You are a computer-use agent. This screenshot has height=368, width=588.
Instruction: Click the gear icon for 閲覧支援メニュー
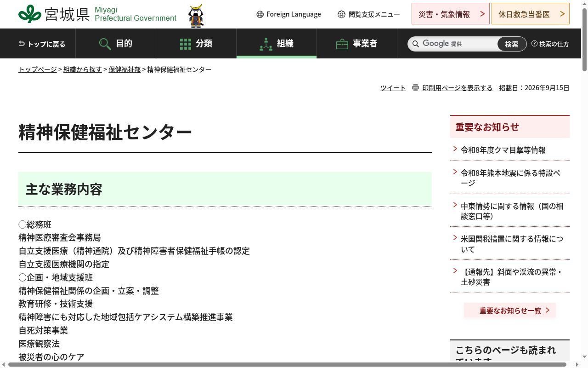pos(341,14)
